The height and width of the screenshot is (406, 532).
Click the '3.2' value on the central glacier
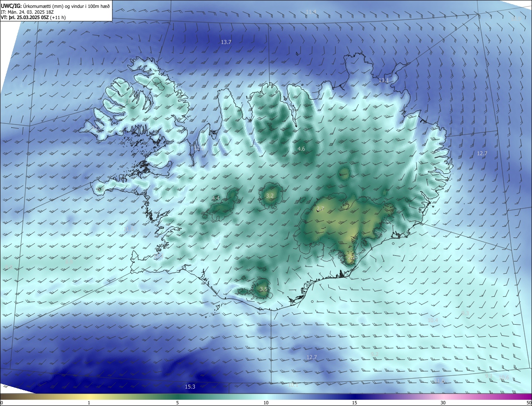(270, 196)
